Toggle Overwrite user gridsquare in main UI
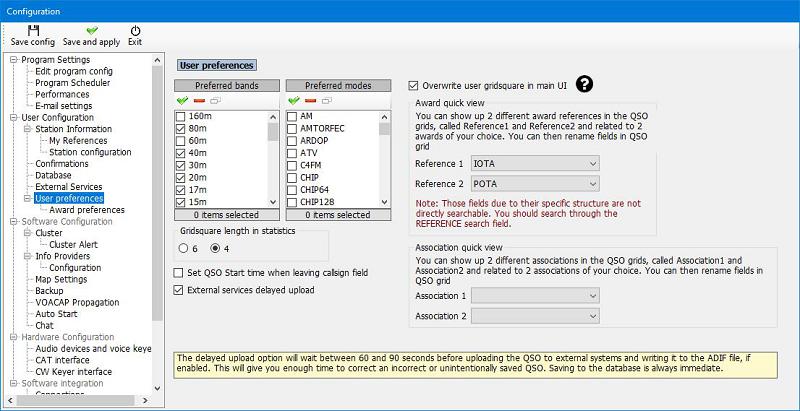 (413, 86)
